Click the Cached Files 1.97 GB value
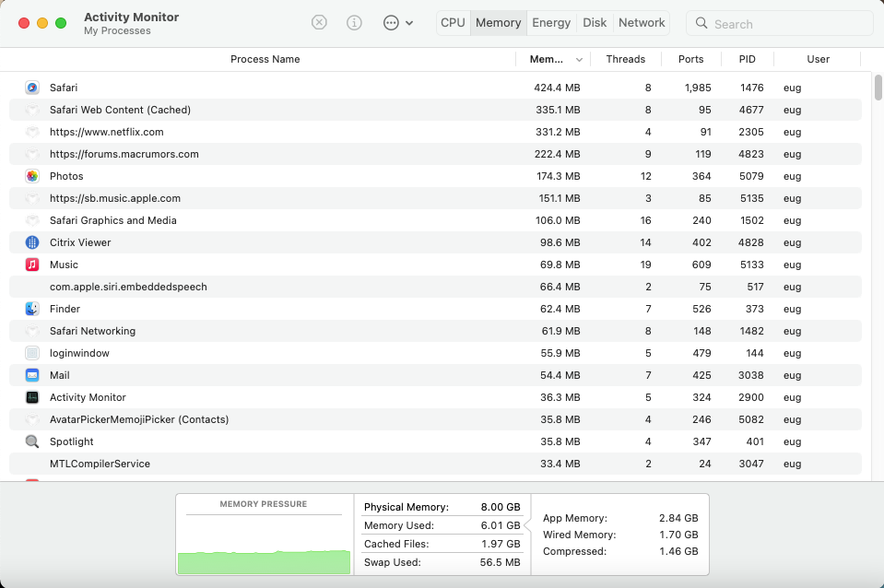This screenshot has width=884, height=588. [501, 544]
